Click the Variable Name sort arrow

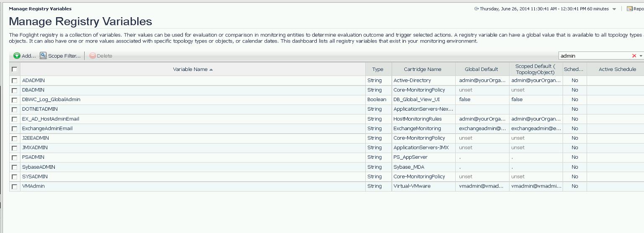211,70
